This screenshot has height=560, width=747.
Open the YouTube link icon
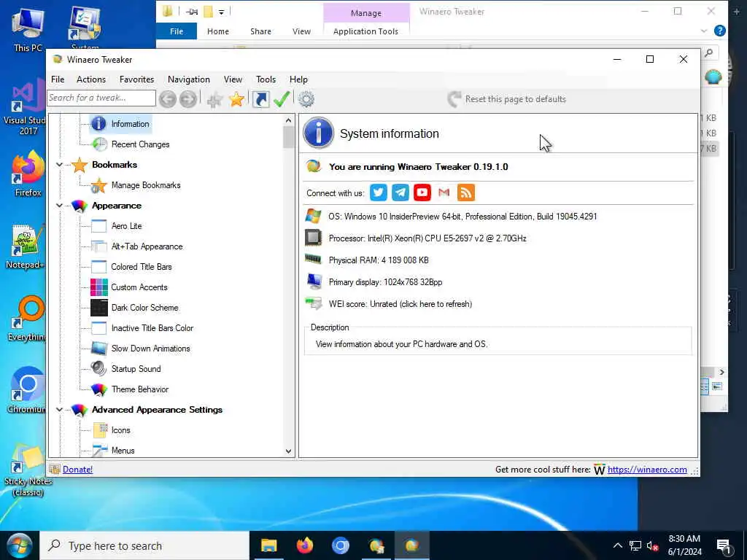click(422, 192)
